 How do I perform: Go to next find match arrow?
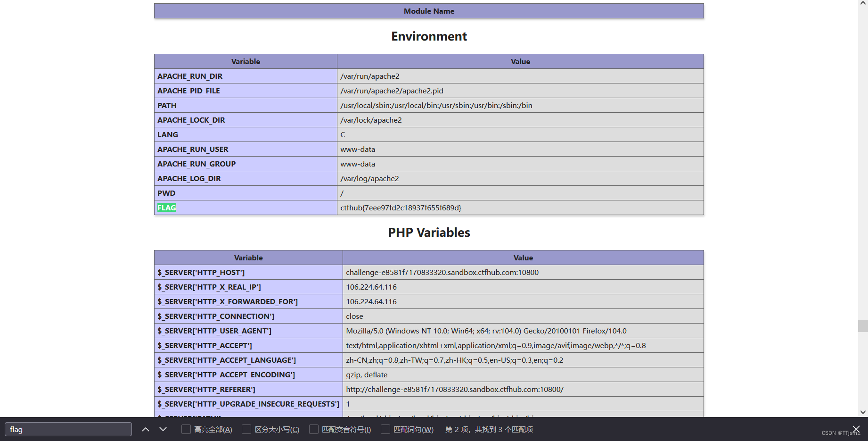click(163, 429)
